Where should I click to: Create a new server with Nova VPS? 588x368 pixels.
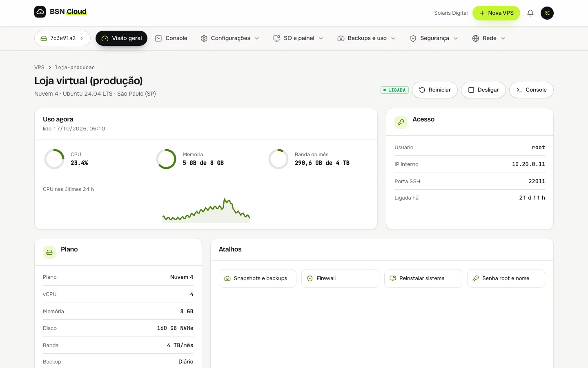[x=496, y=13]
